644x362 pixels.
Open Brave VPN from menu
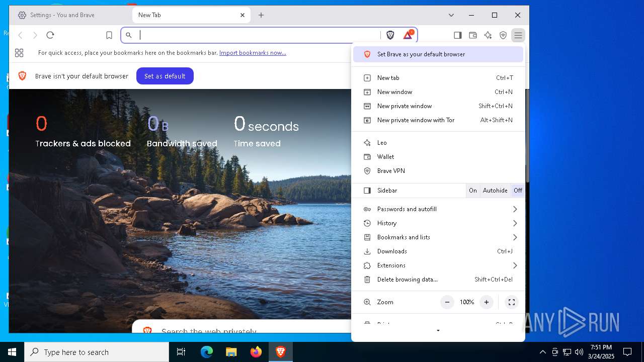(x=438, y=171)
